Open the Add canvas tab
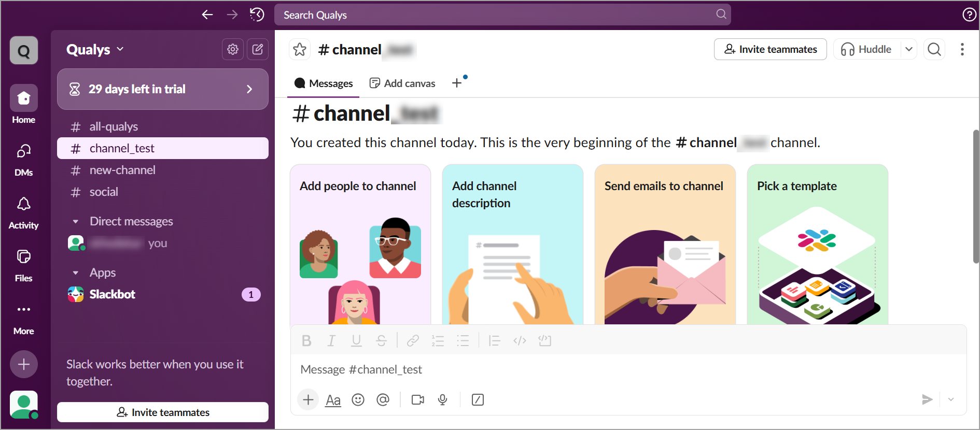This screenshot has height=430, width=980. click(402, 83)
